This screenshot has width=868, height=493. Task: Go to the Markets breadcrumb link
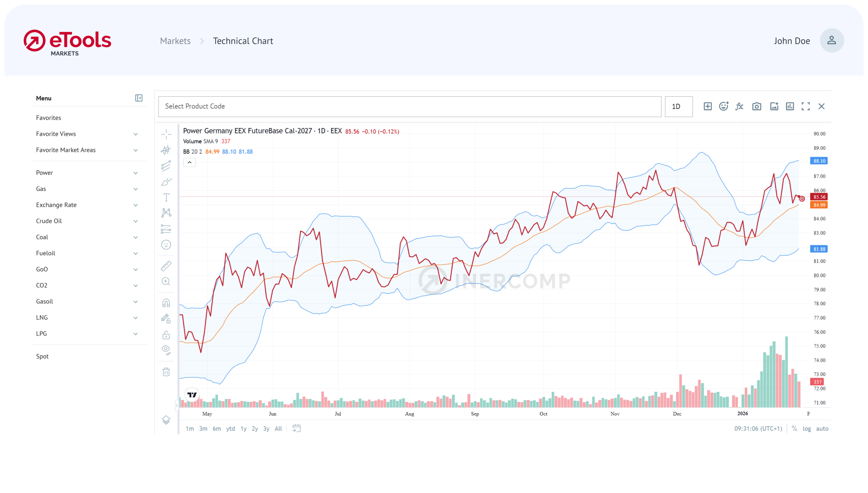click(x=175, y=41)
